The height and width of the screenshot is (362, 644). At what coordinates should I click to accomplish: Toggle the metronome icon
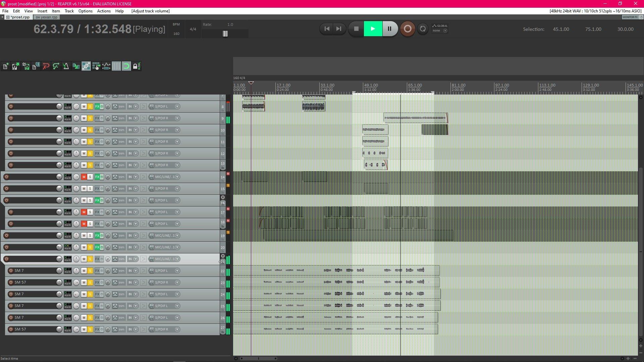coord(66,66)
